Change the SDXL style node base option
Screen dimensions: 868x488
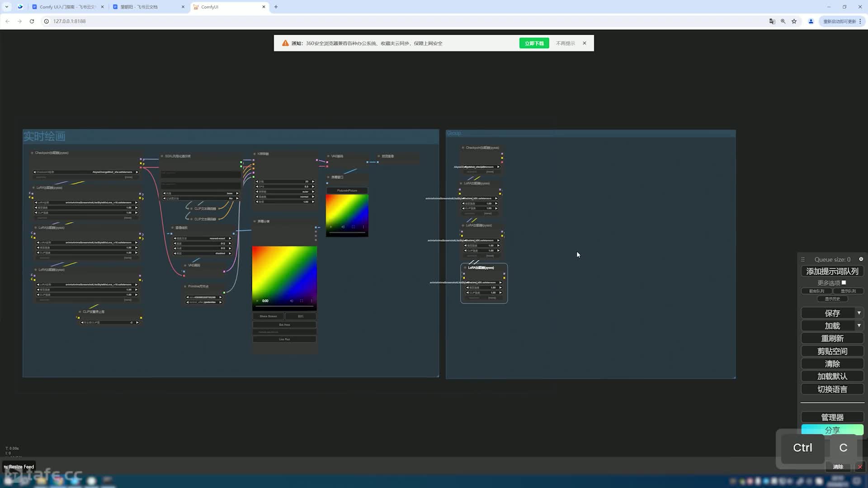201,193
